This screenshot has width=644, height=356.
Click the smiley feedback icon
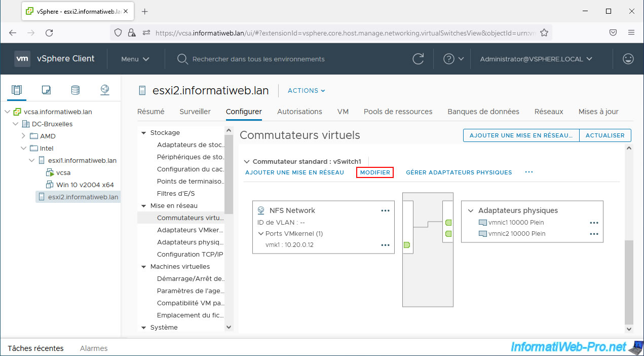(628, 59)
